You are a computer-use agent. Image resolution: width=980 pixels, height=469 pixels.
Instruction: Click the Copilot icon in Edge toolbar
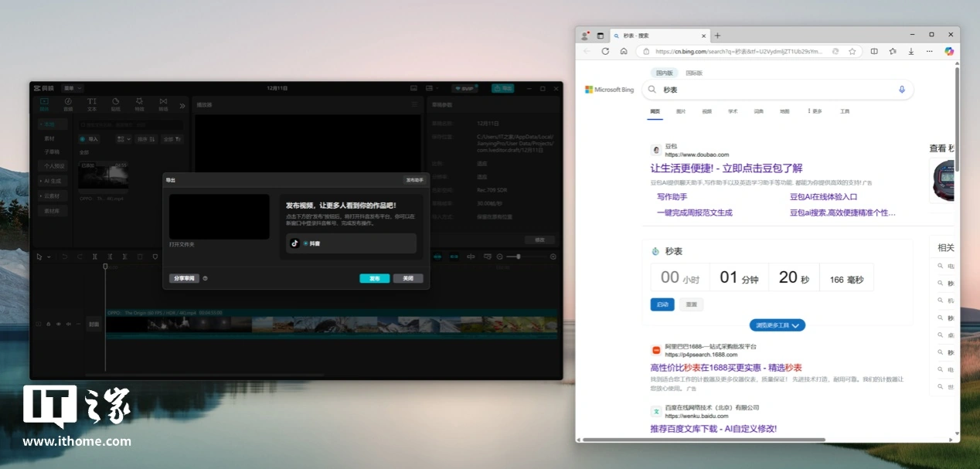(x=949, y=51)
